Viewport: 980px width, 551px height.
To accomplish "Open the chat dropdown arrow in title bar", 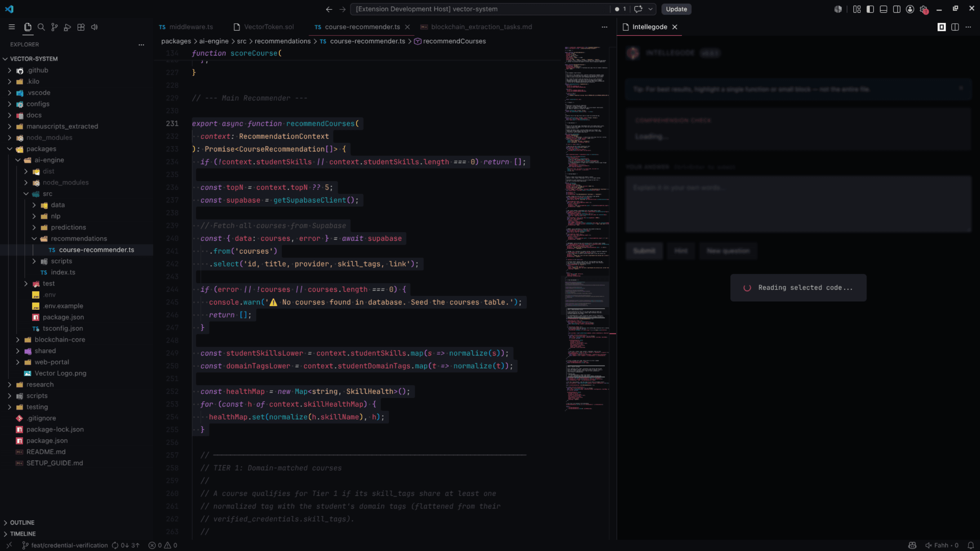I will (650, 9).
